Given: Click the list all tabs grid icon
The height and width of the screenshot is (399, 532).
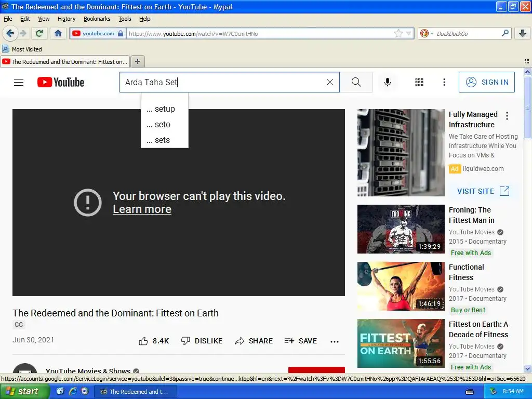Looking at the screenshot, I should tap(527, 61).
